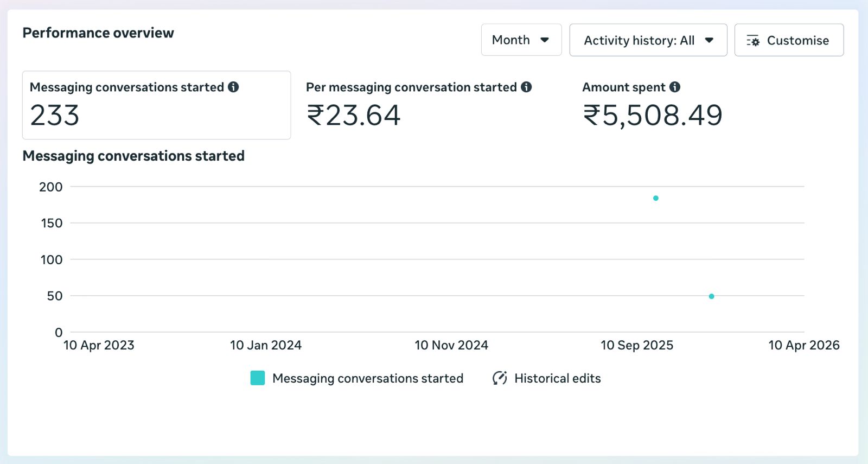Image resolution: width=868 pixels, height=464 pixels.
Task: Click the 10 Sep 2025 axis label
Action: click(x=637, y=345)
